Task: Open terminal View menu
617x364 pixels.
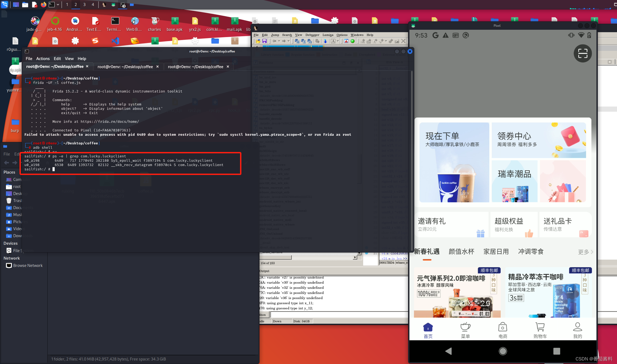Action: (x=69, y=59)
